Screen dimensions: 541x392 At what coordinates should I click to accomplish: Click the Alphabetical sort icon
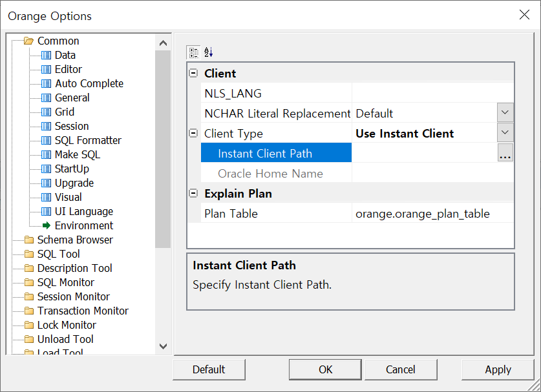tap(208, 53)
